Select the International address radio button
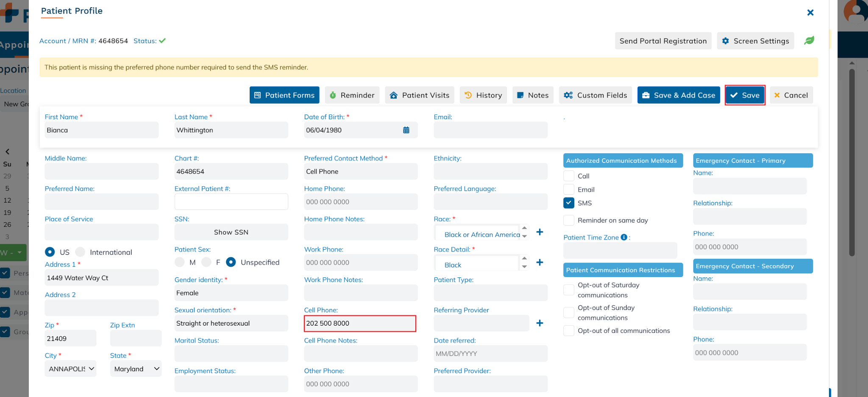The image size is (868, 397). pyautogui.click(x=80, y=252)
